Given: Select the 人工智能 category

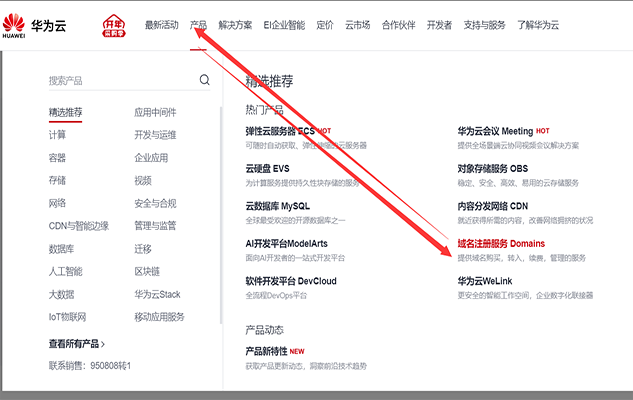Looking at the screenshot, I should pyautogui.click(x=65, y=271).
